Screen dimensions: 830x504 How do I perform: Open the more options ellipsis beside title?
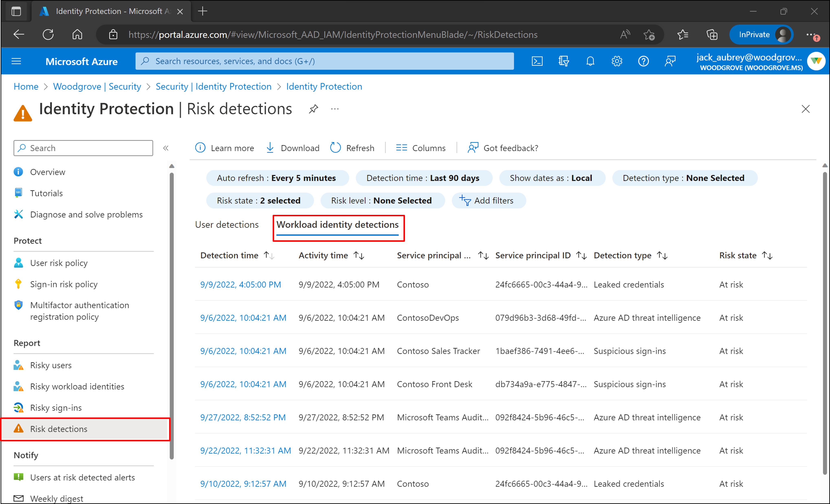pos(335,109)
